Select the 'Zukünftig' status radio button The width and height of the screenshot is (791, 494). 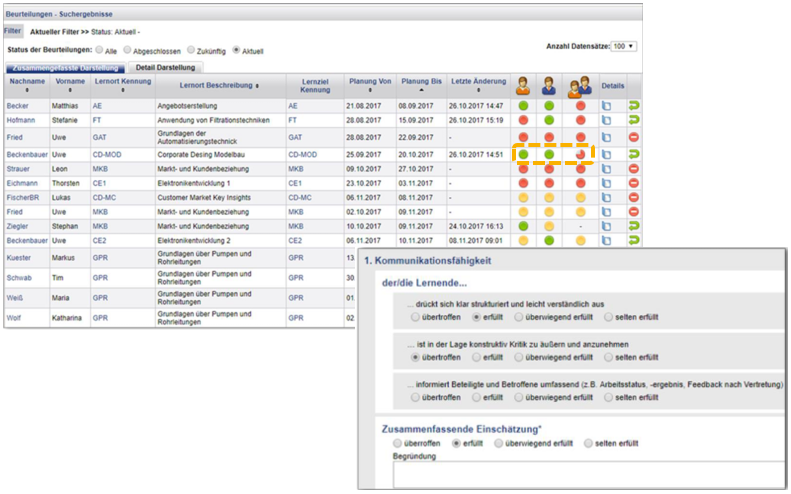191,50
